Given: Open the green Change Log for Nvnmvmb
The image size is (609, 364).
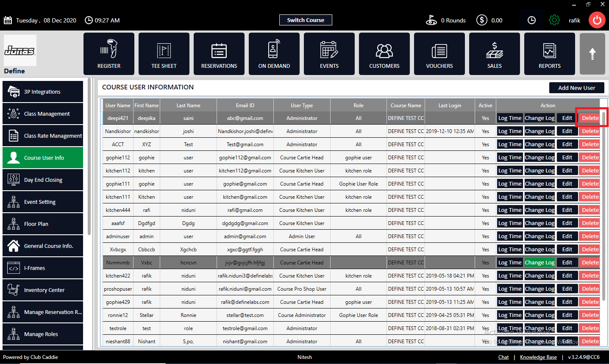Looking at the screenshot, I should point(539,262).
